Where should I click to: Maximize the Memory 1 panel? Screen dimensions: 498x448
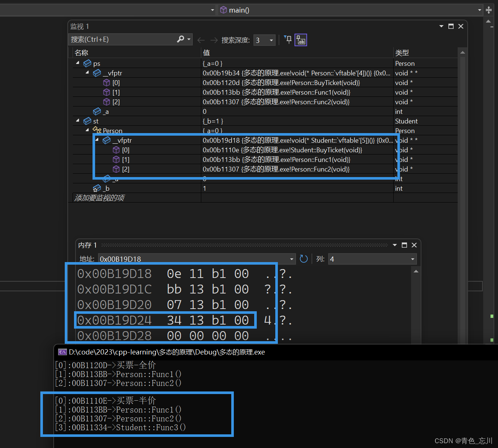404,245
